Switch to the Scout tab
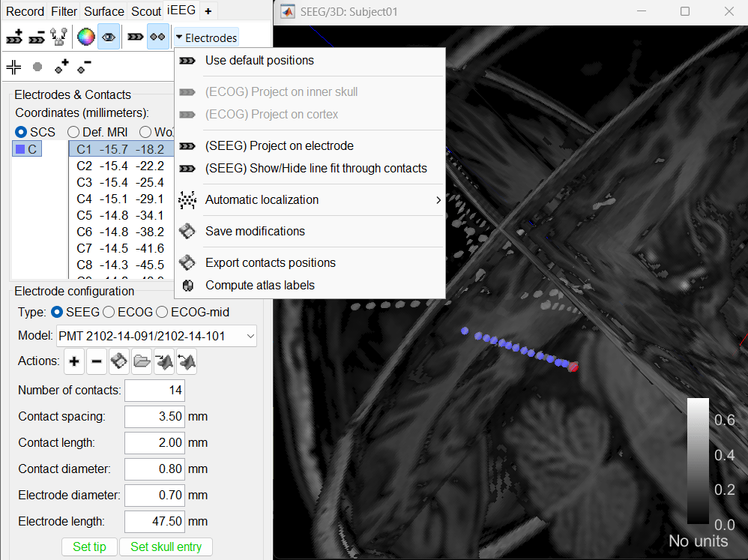 pos(145,11)
